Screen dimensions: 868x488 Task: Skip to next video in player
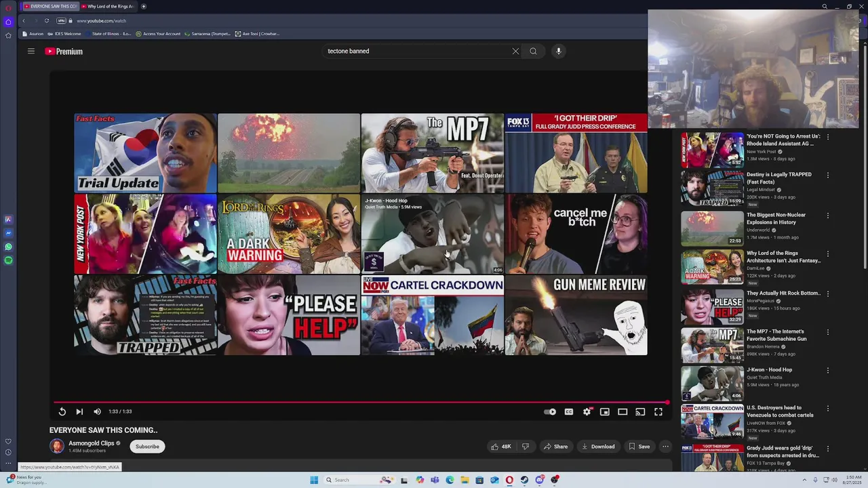[79, 411]
